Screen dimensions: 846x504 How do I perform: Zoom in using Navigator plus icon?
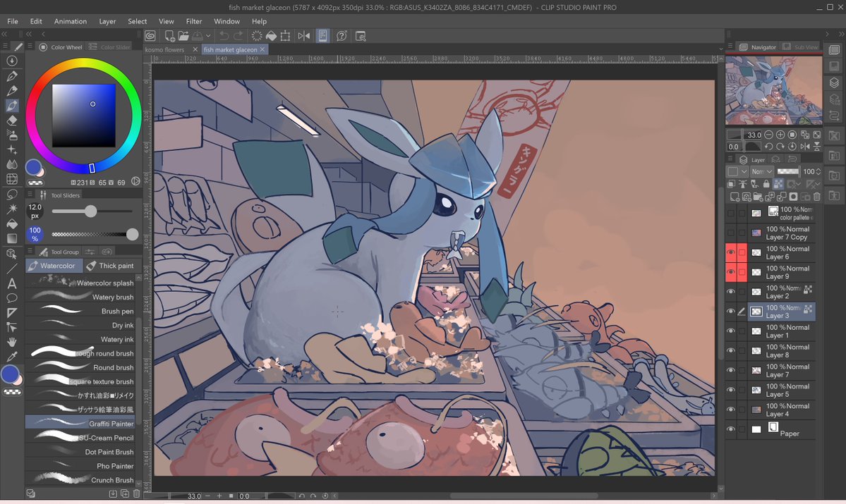pyautogui.click(x=780, y=135)
